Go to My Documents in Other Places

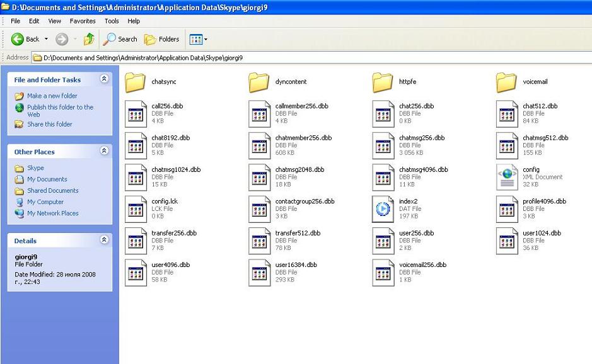point(47,179)
